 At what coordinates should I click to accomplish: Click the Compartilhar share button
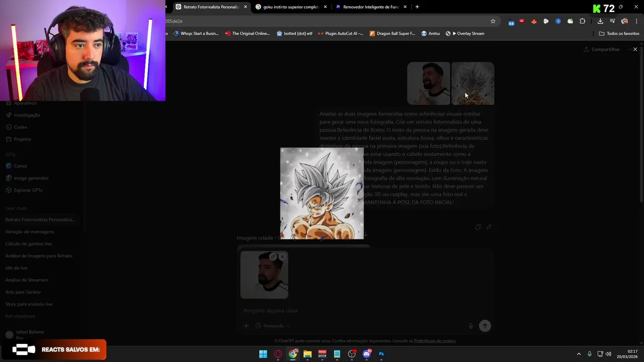pyautogui.click(x=602, y=49)
